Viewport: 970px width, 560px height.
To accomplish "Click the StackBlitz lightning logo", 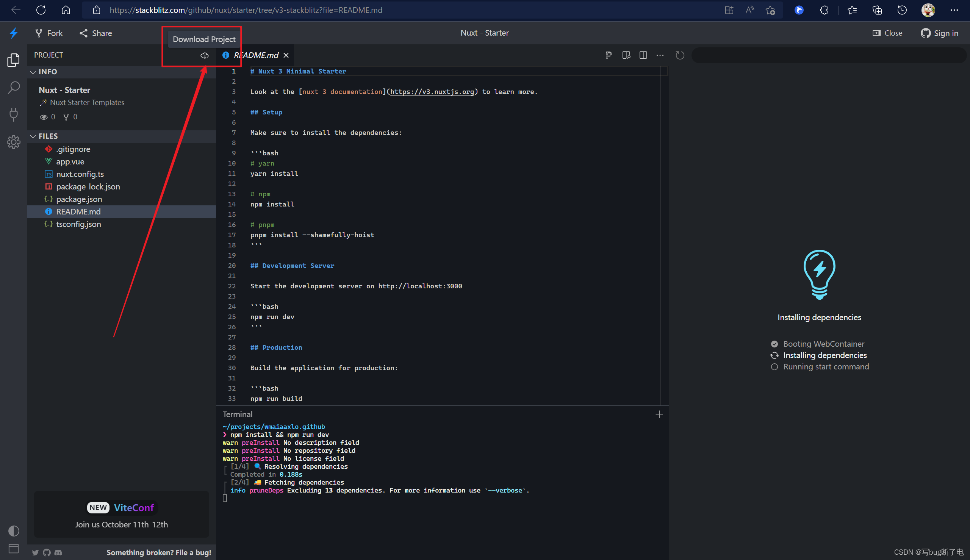I will coord(14,33).
